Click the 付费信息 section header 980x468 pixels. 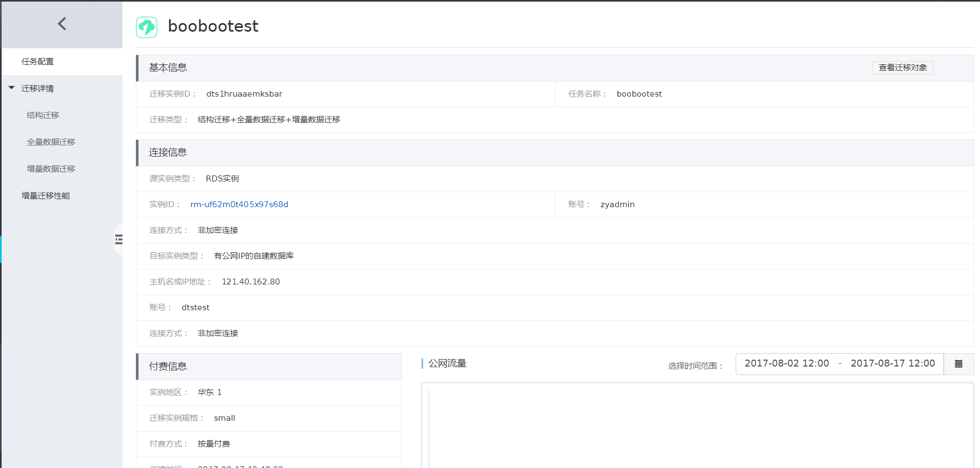click(x=168, y=367)
